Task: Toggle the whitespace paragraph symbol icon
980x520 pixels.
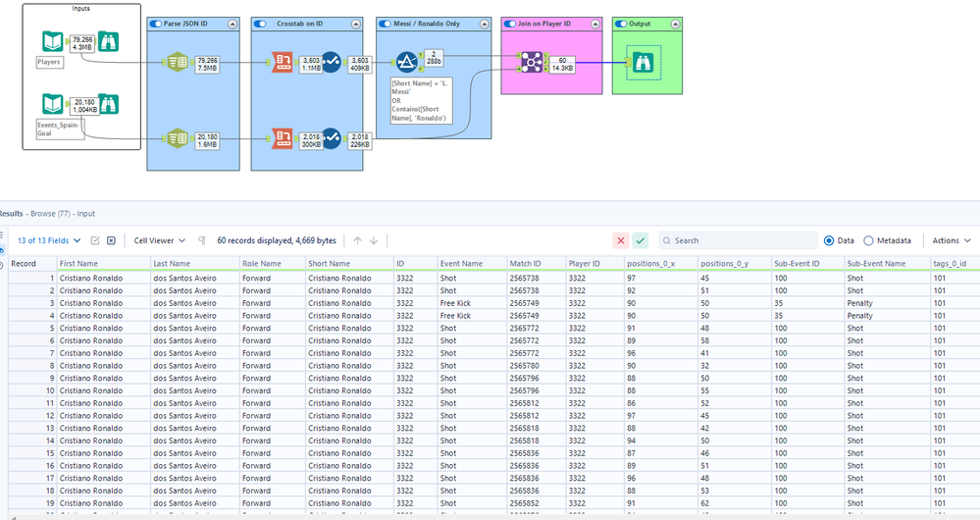Action: click(x=202, y=240)
